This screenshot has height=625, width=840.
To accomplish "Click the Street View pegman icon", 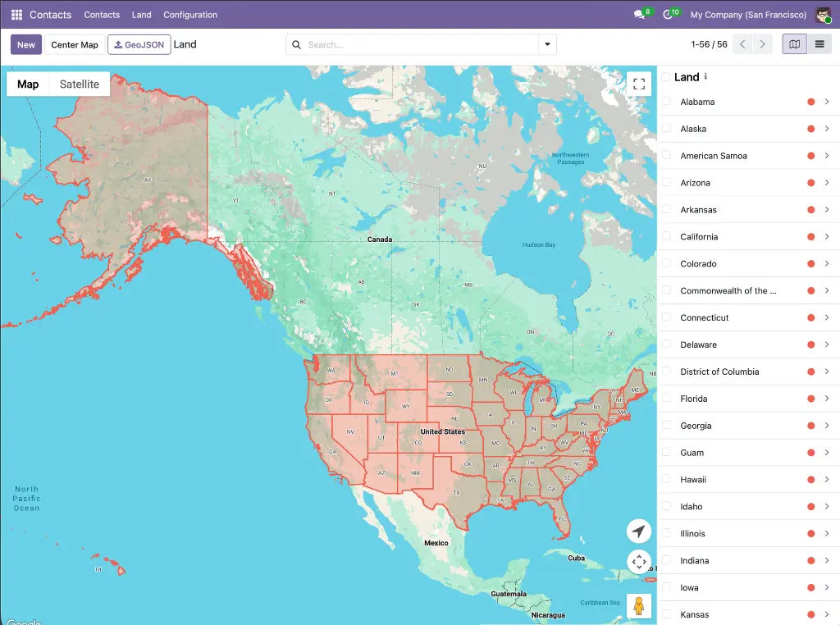I will click(638, 605).
